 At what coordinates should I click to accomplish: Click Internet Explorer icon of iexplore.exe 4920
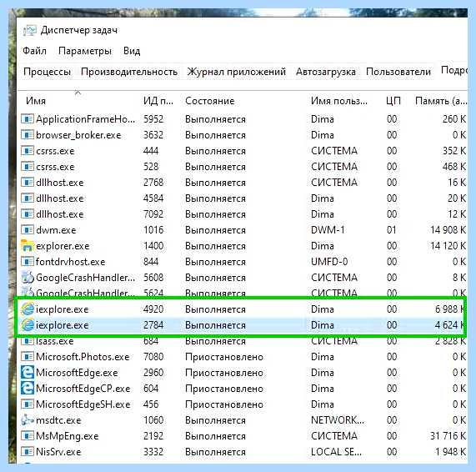click(x=28, y=309)
